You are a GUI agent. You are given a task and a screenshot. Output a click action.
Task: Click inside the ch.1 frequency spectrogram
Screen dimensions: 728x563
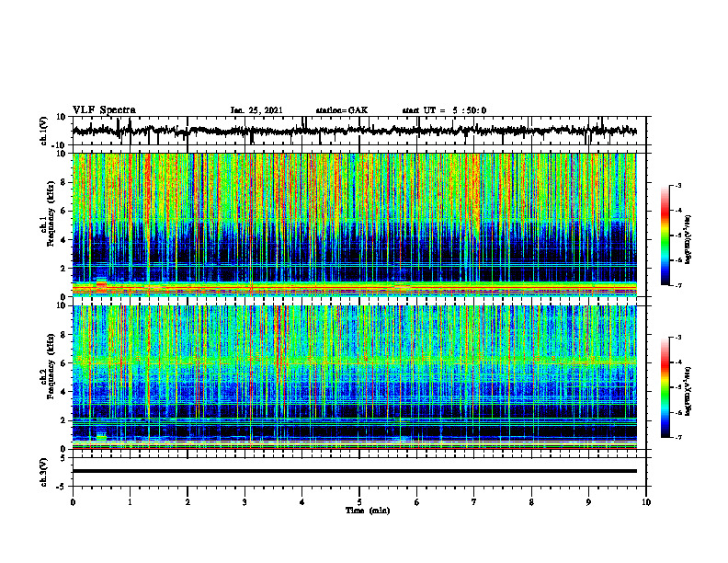click(x=355, y=224)
